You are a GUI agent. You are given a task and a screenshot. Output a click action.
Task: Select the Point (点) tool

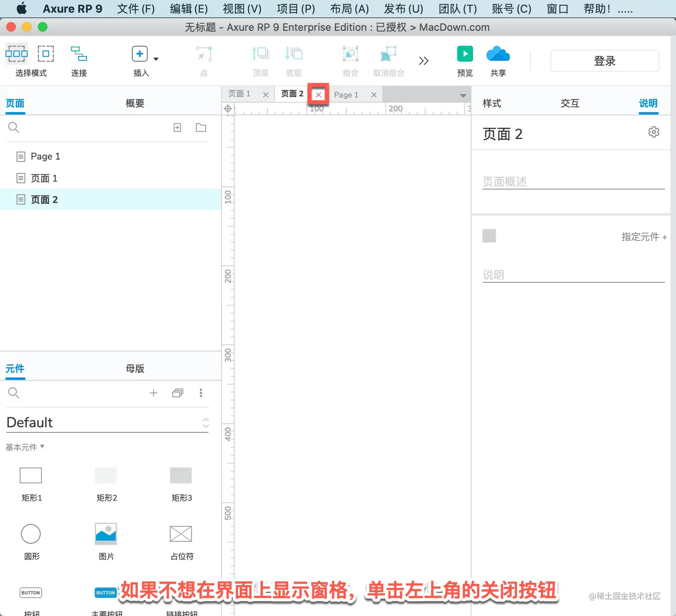pos(204,54)
